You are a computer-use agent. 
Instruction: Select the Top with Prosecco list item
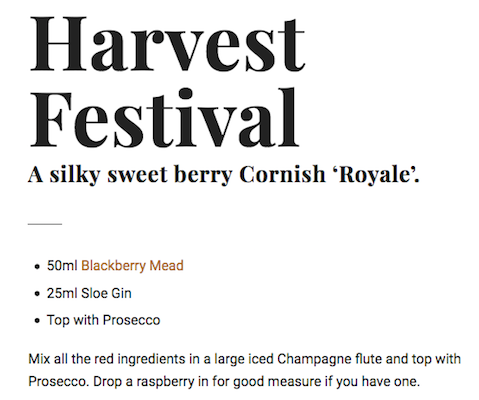103,320
